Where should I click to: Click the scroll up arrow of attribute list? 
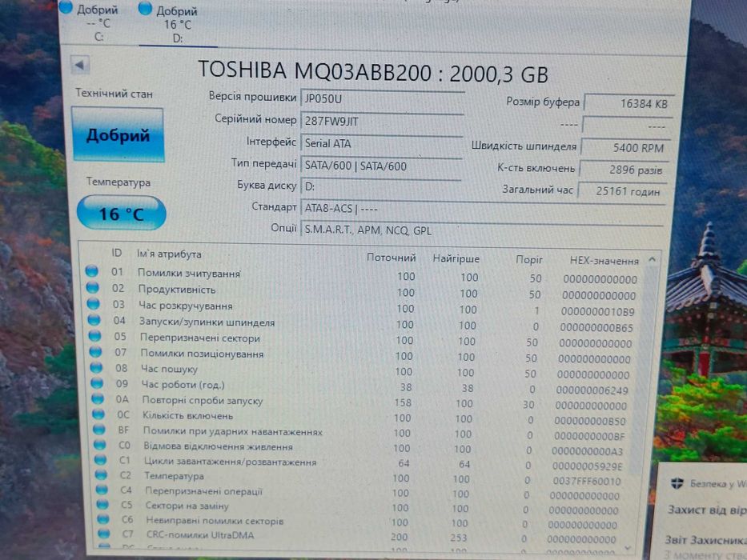653,259
